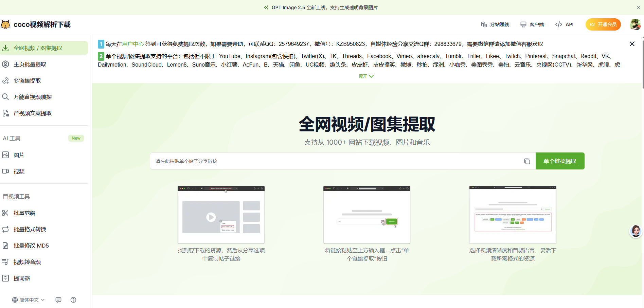Click the 开通会员 membership button
The height and width of the screenshot is (308, 644).
click(x=603, y=24)
